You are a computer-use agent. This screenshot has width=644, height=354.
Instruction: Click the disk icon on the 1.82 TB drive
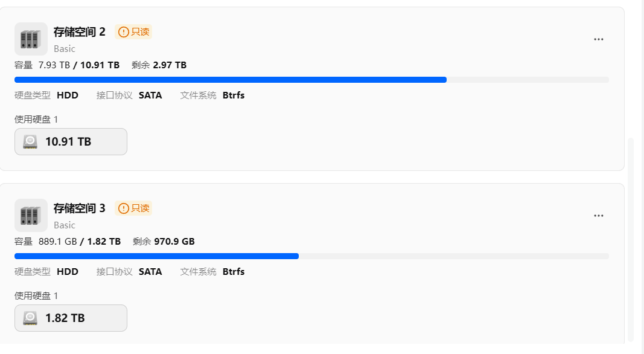pyautogui.click(x=30, y=318)
